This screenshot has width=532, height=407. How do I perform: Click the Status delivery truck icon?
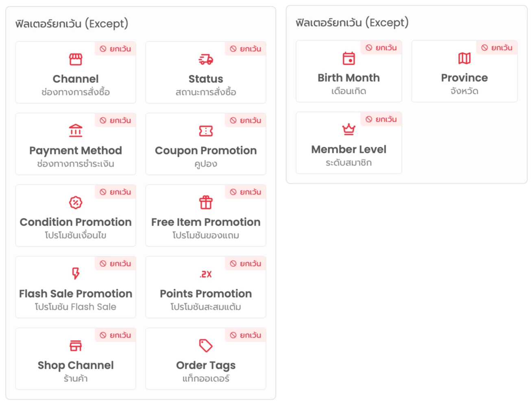206,59
